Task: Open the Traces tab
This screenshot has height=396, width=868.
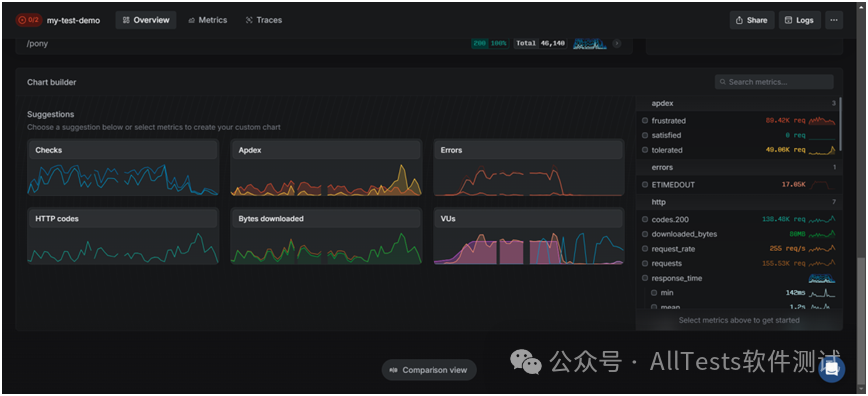Action: [x=264, y=20]
